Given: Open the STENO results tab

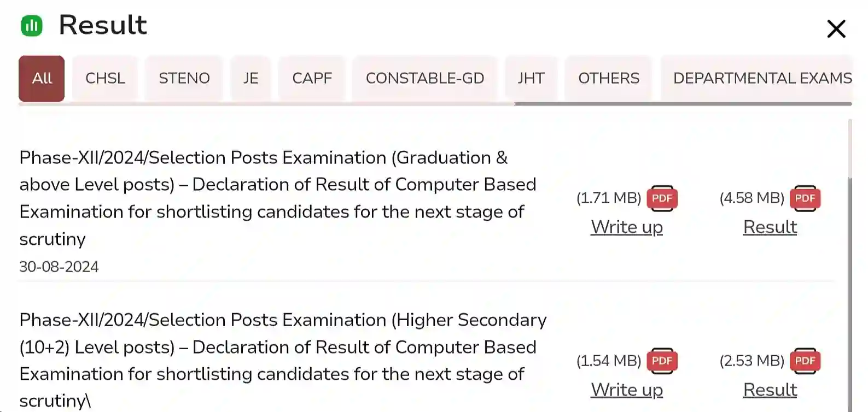Looking at the screenshot, I should point(184,78).
